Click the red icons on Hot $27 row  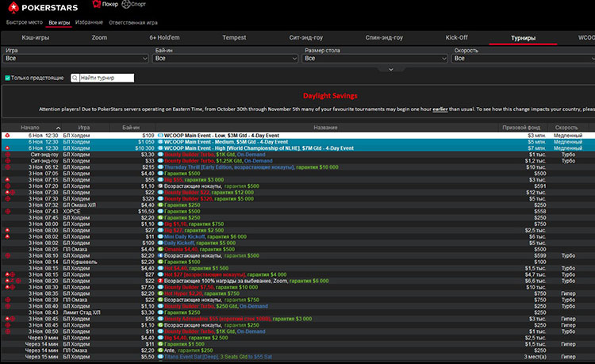(10, 274)
